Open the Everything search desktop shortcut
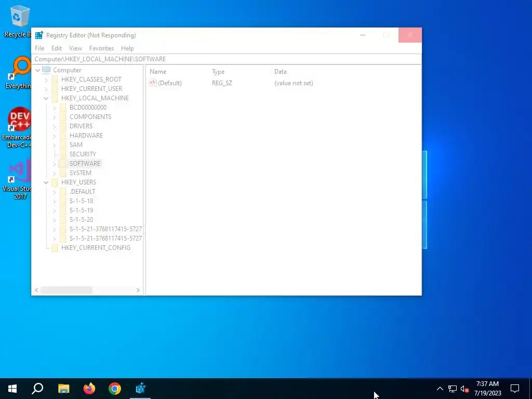This screenshot has width=532, height=399. point(19,73)
